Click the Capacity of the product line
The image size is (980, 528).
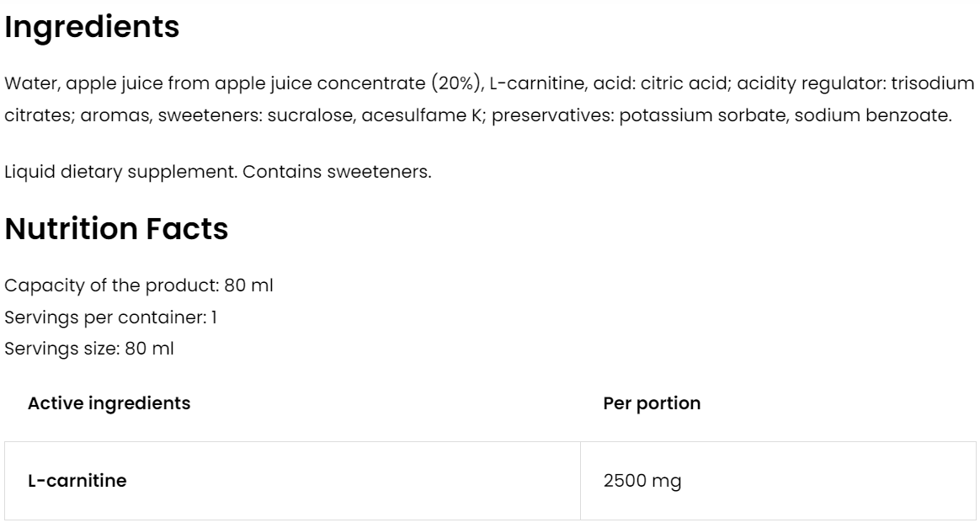[139, 285]
